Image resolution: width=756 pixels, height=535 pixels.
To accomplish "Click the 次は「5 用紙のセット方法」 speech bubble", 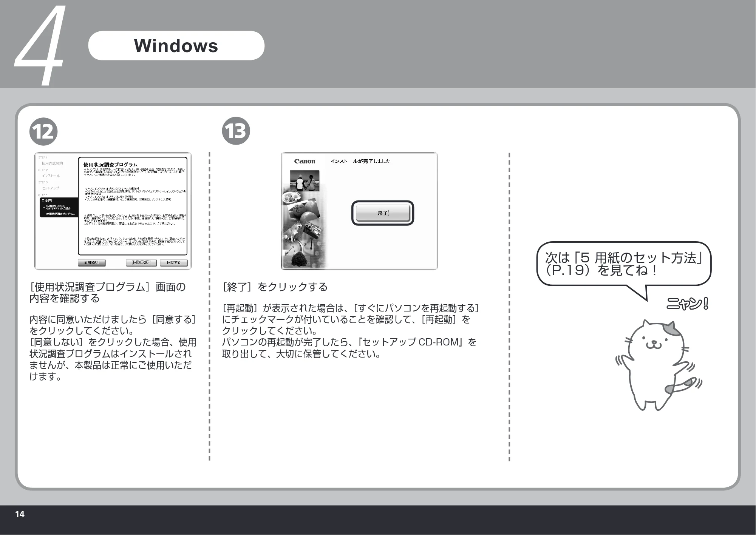I will [x=624, y=264].
